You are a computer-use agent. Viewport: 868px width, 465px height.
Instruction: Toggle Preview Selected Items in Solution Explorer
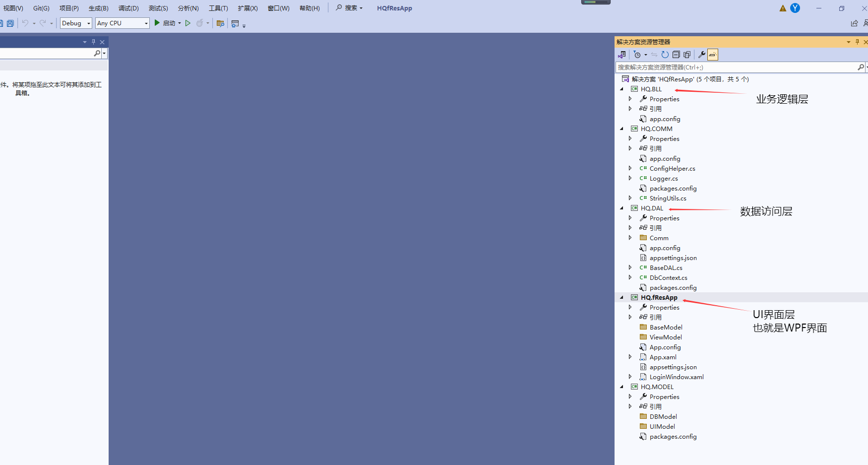coord(713,55)
